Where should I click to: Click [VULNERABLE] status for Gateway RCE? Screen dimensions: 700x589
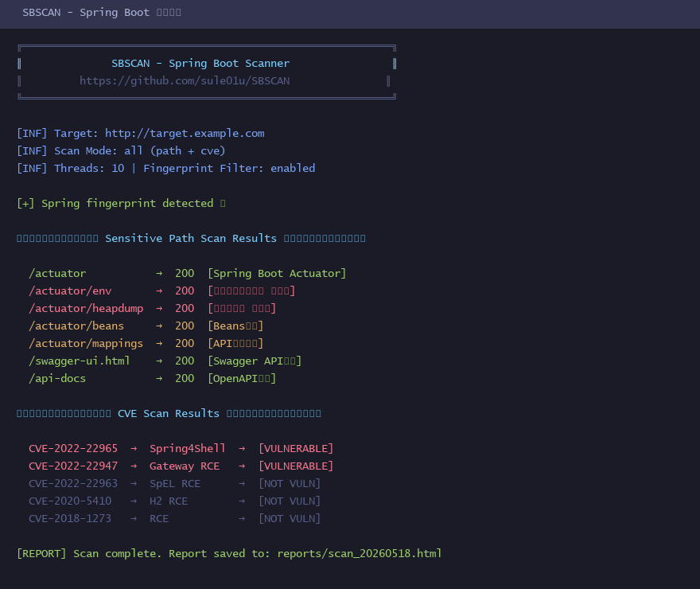[x=296, y=466]
